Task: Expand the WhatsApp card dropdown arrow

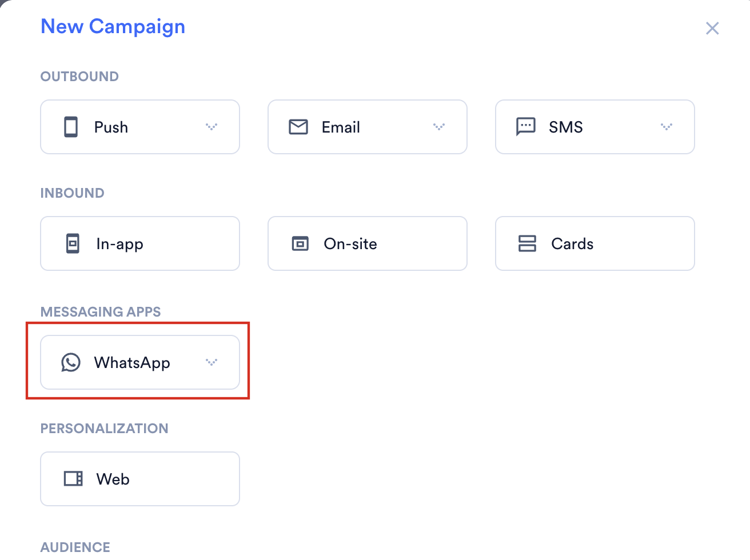Action: coord(212,362)
